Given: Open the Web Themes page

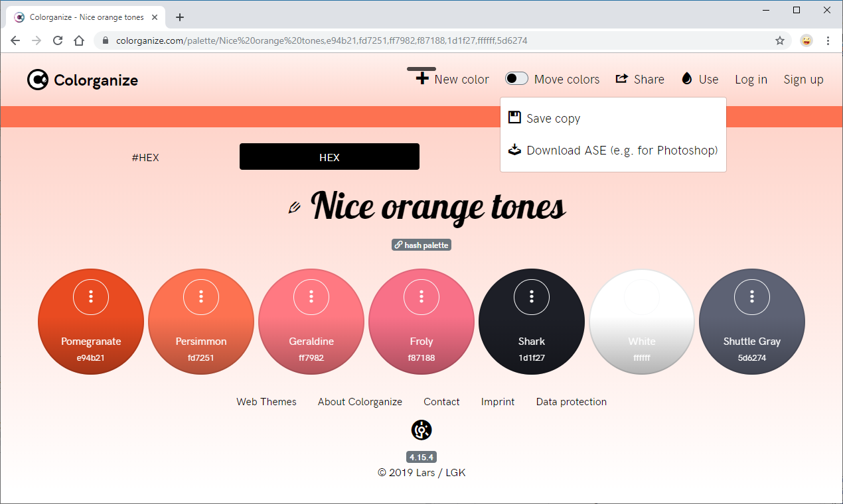Looking at the screenshot, I should coord(266,401).
